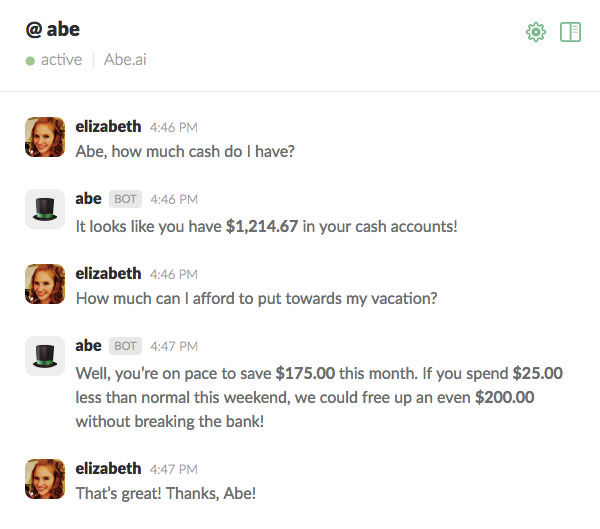Click elizabeth's avatar in first message
The height and width of the screenshot is (529, 600).
click(45, 137)
